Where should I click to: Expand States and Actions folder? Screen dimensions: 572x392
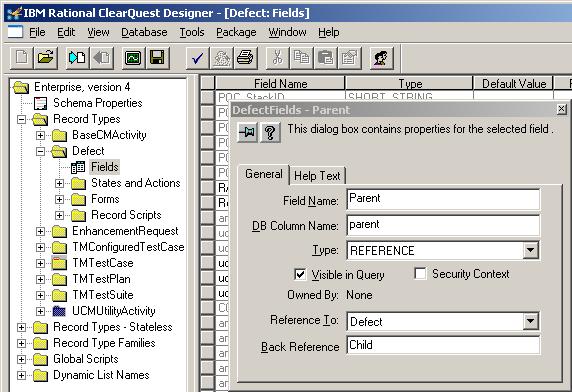pos(59,183)
